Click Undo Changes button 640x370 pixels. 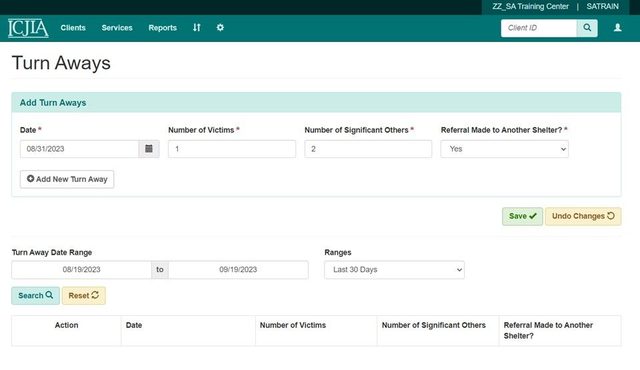pyautogui.click(x=583, y=216)
